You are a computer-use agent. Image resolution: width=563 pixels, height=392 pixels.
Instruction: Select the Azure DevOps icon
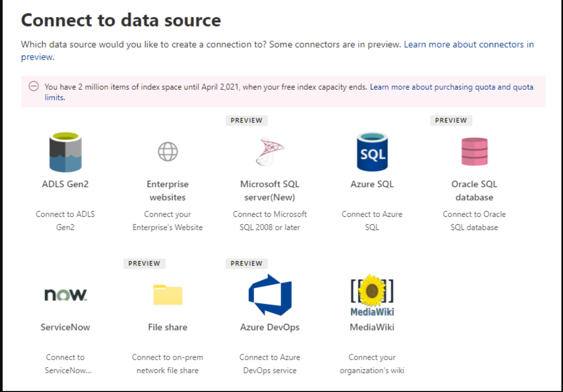tap(270, 295)
